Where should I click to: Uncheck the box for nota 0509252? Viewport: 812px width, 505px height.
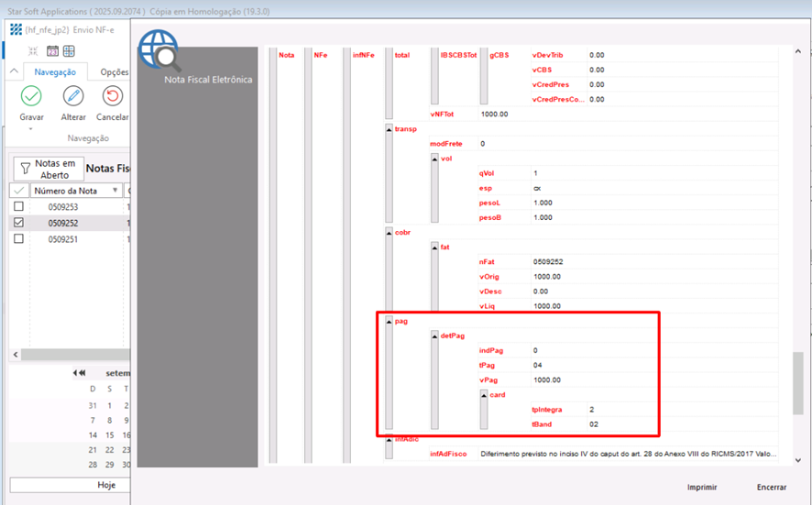(18, 223)
